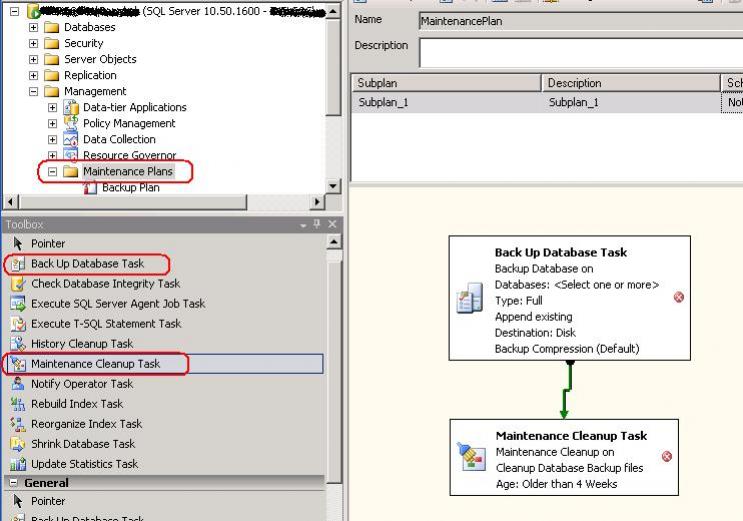Click the Maintenance Cleanup Task box icon
The width and height of the screenshot is (743, 521).
click(x=471, y=457)
